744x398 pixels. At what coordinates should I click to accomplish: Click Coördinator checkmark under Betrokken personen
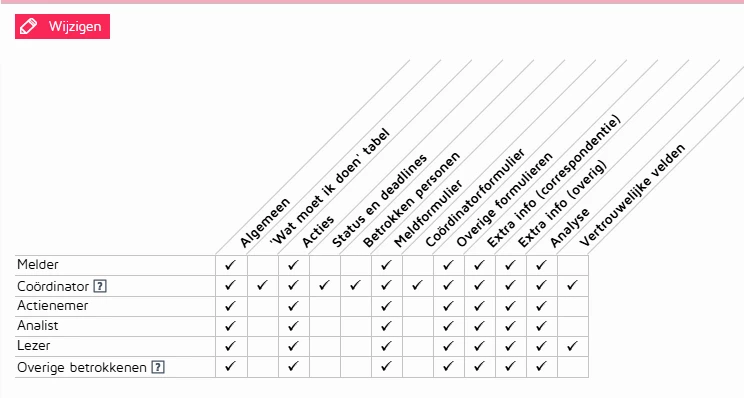355,286
